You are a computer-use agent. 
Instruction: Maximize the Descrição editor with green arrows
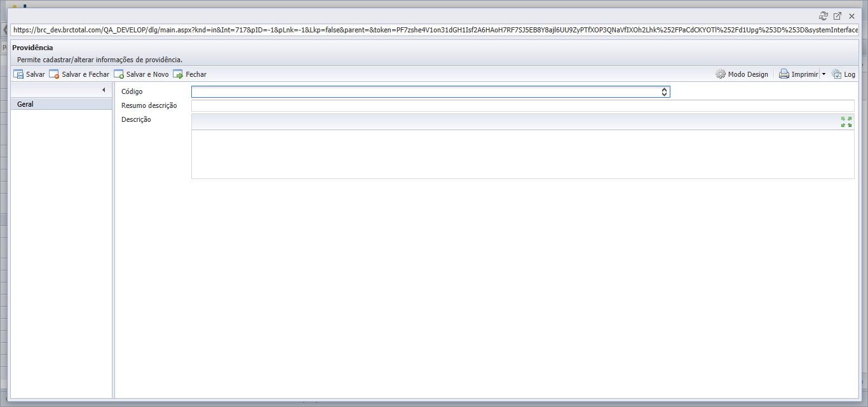pos(846,122)
